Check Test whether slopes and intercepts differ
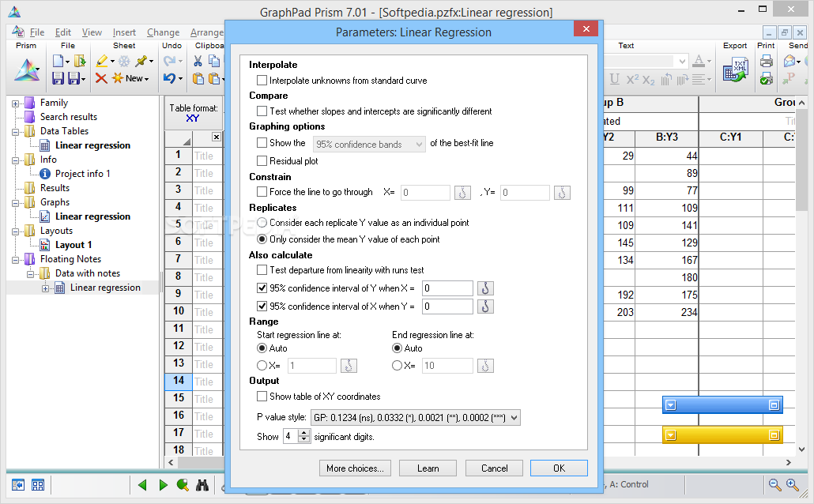 (262, 111)
